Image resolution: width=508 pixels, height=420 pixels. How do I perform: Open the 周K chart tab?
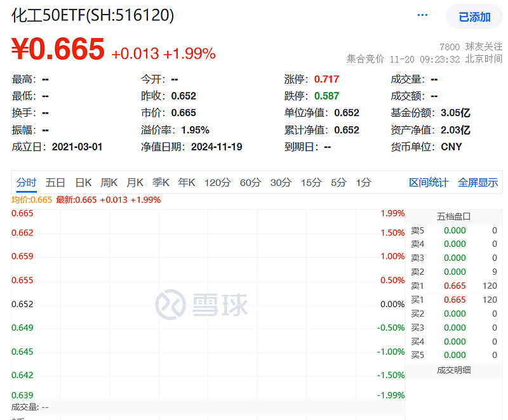[109, 183]
